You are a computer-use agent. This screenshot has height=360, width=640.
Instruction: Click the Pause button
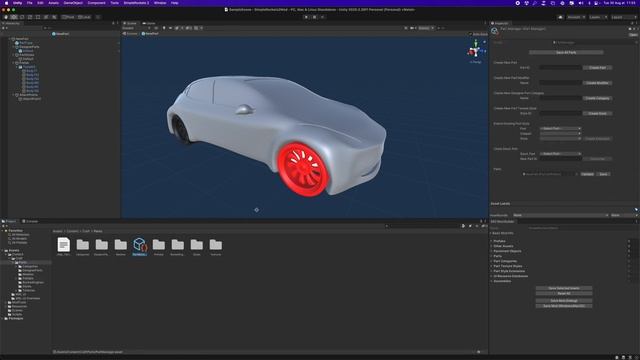pos(314,17)
